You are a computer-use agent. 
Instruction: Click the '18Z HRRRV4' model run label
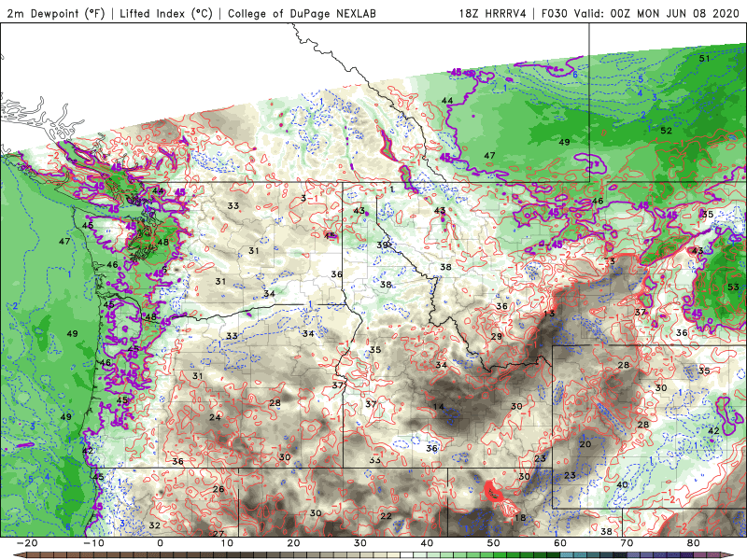pos(493,14)
